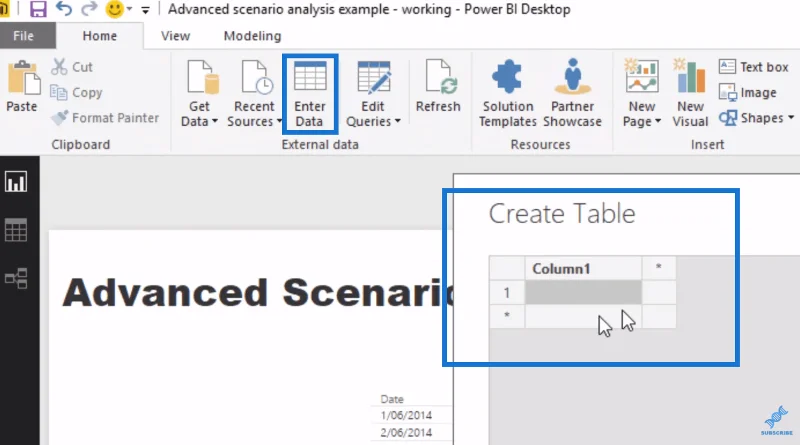Switch to the Modeling ribbon tab
Image resolution: width=800 pixels, height=445 pixels.
click(253, 36)
